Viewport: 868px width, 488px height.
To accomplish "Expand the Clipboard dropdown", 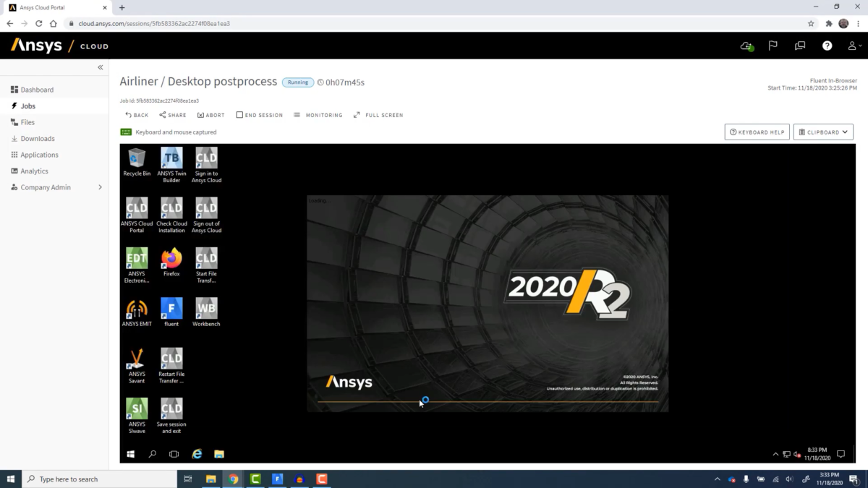I will (x=823, y=132).
